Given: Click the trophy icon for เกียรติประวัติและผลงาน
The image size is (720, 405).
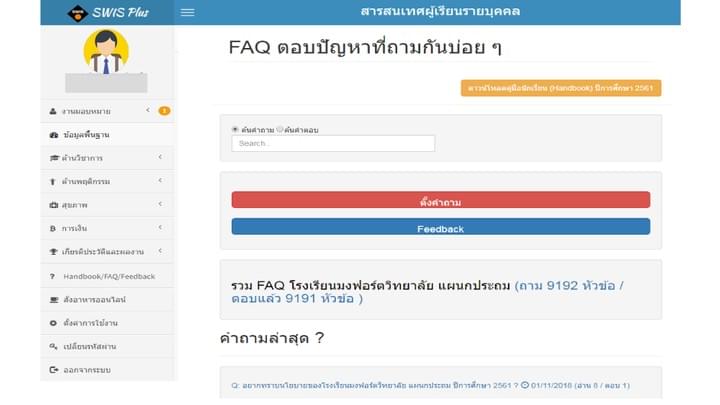Looking at the screenshot, I should point(54,252).
